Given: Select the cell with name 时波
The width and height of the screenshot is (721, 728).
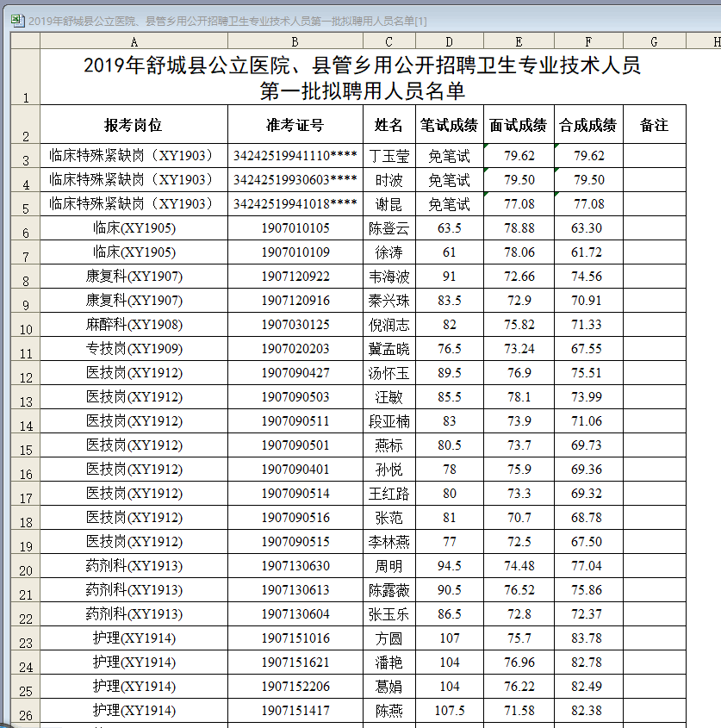Looking at the screenshot, I should click(x=389, y=180).
